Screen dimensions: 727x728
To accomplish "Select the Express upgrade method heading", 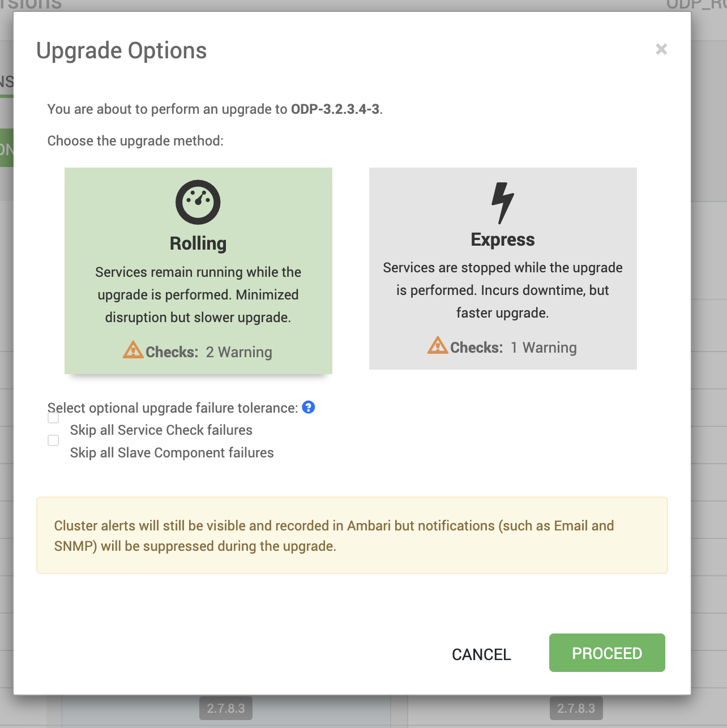I will pos(503,239).
